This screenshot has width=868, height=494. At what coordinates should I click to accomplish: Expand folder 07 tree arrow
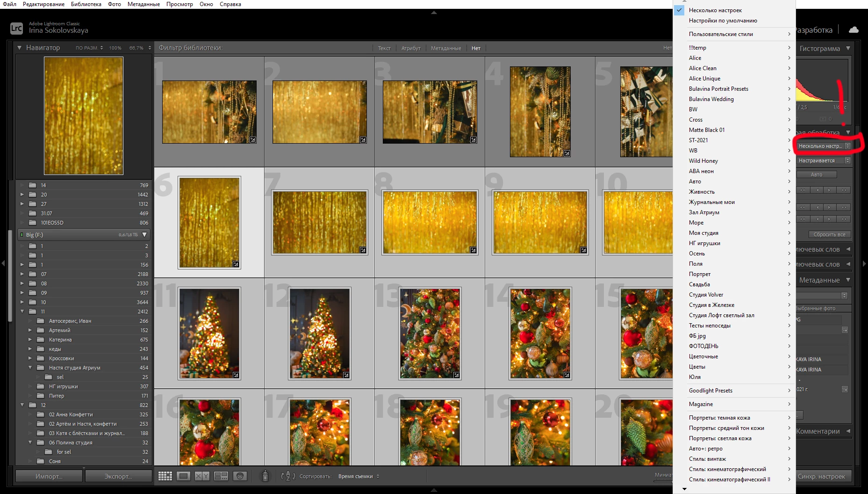22,274
